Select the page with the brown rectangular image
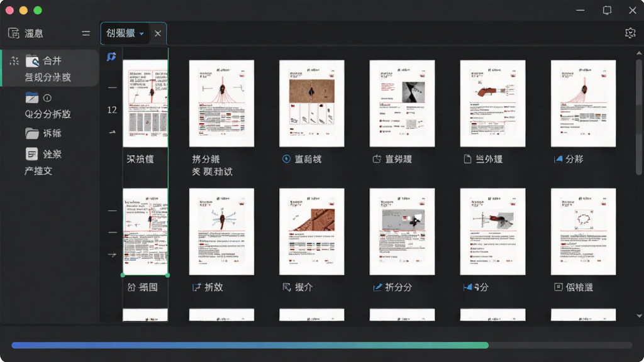Image resolution: width=644 pixels, height=362 pixels. (x=312, y=104)
